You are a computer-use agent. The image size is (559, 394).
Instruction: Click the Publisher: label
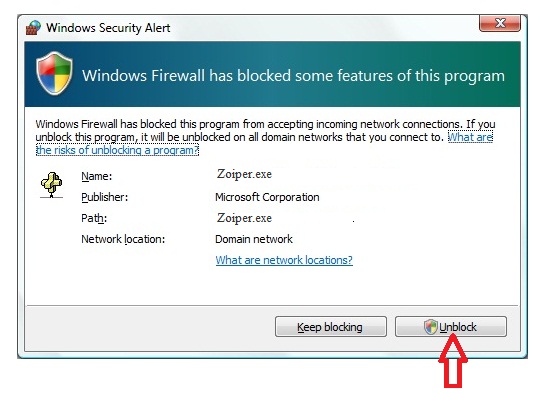pos(104,197)
